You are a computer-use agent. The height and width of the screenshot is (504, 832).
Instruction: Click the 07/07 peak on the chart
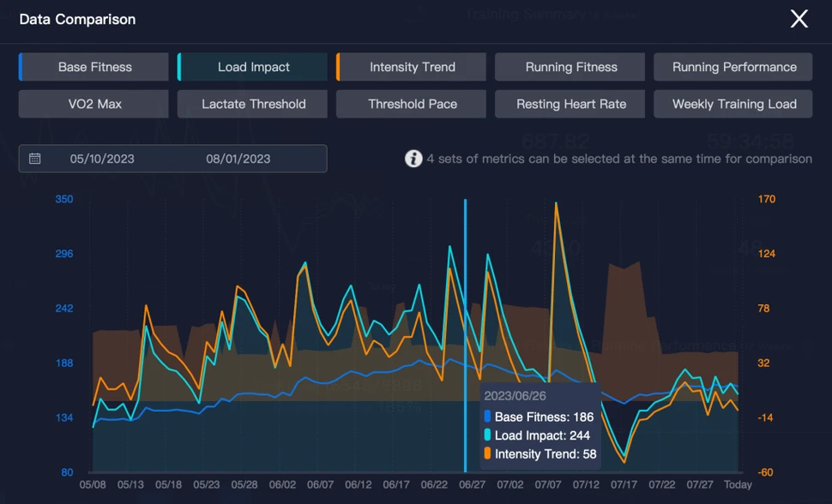[557, 205]
